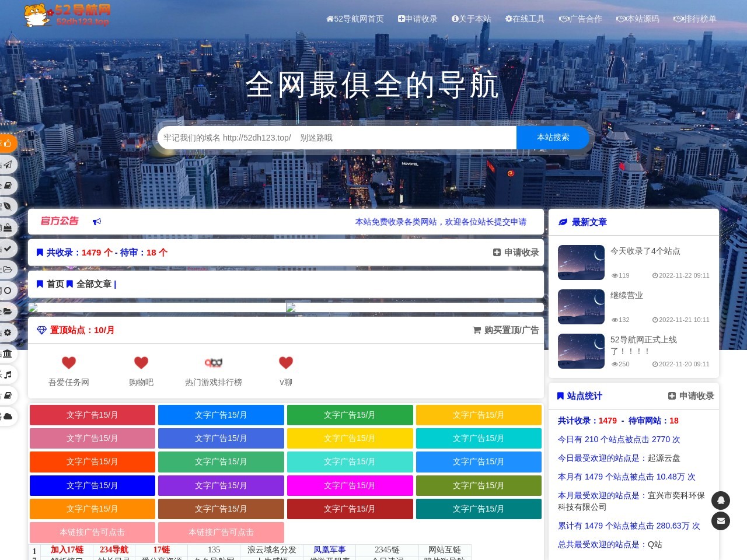Click the red 文字广告15/月 ad block
The image size is (747, 560).
pos(92,415)
